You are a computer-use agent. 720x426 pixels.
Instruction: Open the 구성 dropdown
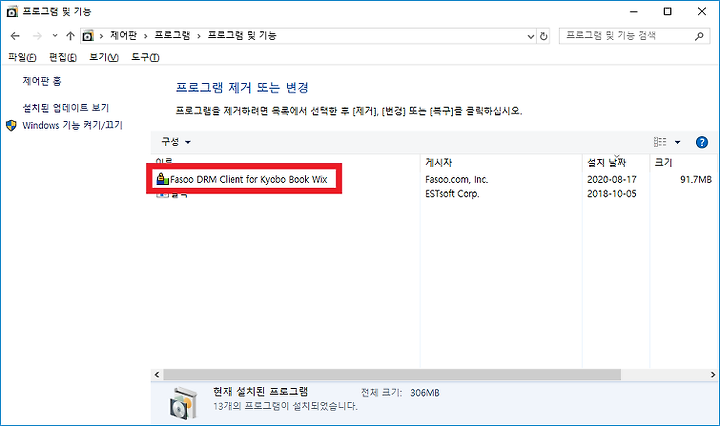coord(176,142)
